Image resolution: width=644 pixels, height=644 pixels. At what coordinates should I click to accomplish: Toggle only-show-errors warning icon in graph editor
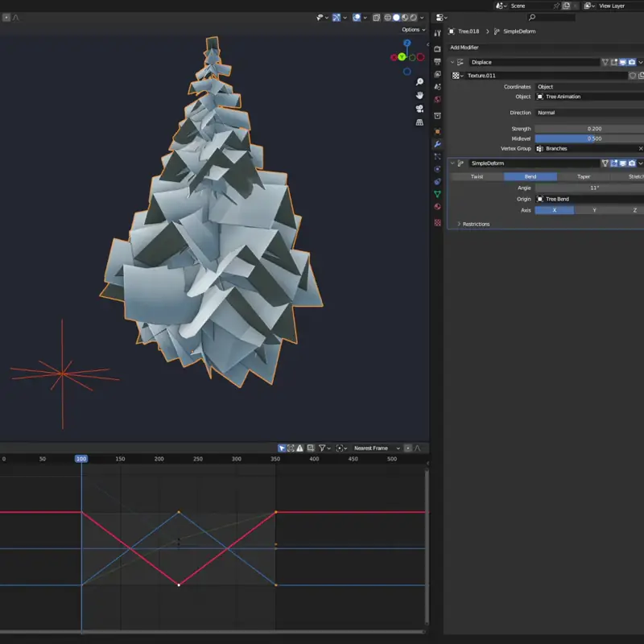(299, 448)
